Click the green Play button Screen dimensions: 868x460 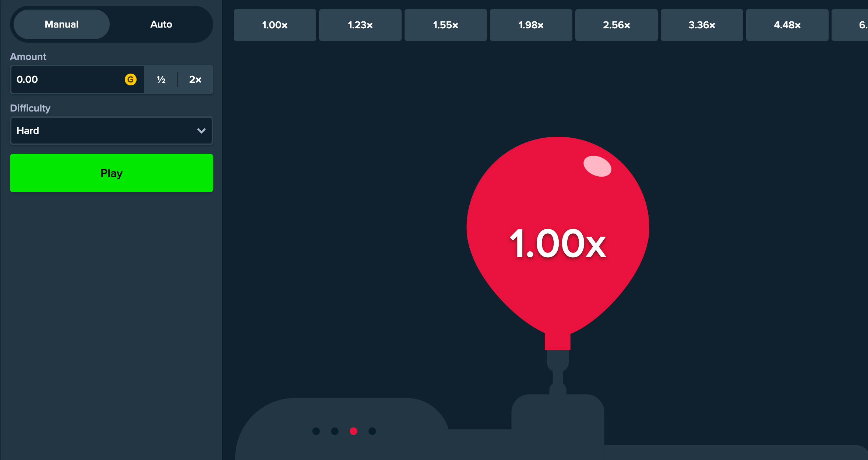(112, 173)
